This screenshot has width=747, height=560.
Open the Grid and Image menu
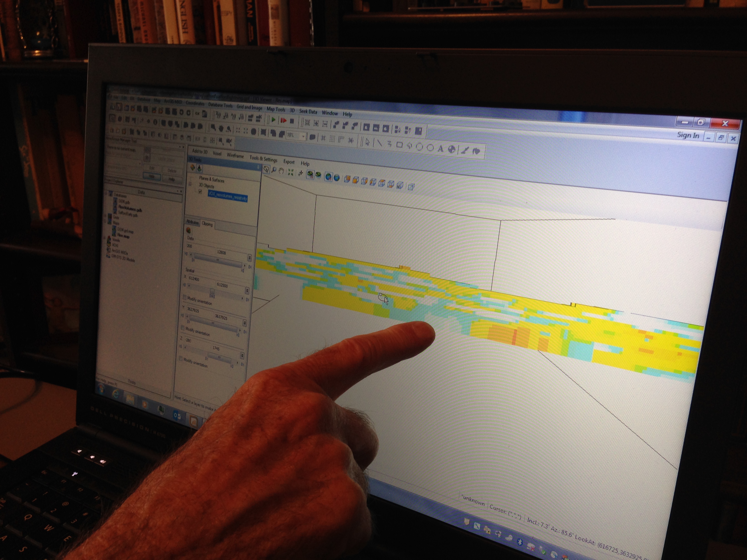tap(249, 107)
